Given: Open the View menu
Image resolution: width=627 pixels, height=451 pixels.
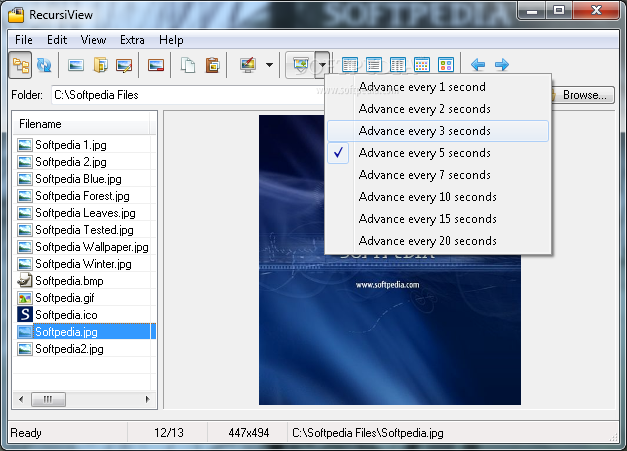Looking at the screenshot, I should (94, 40).
